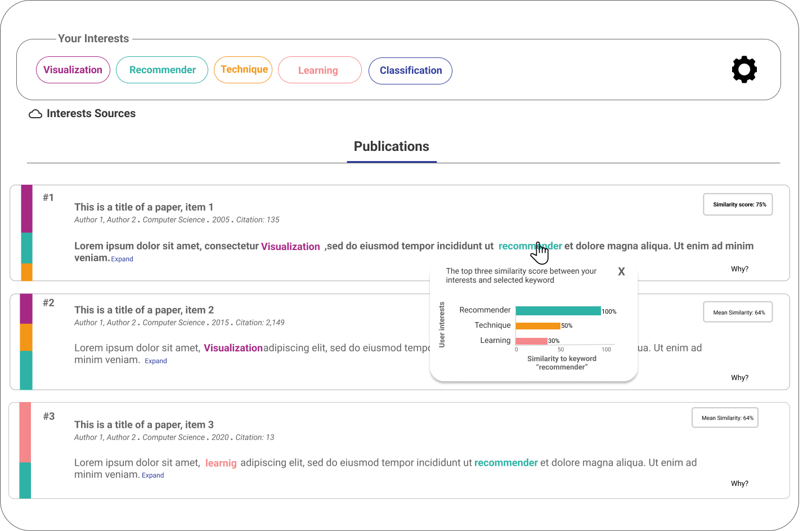812x531 pixels.
Task: Click the cloud icon beside Interests Sources
Action: pyautogui.click(x=35, y=114)
